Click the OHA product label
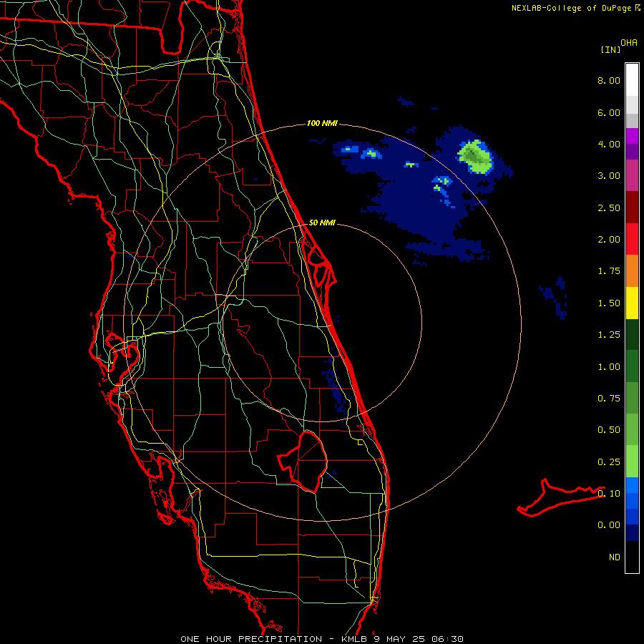The width and height of the screenshot is (644, 644). (629, 43)
